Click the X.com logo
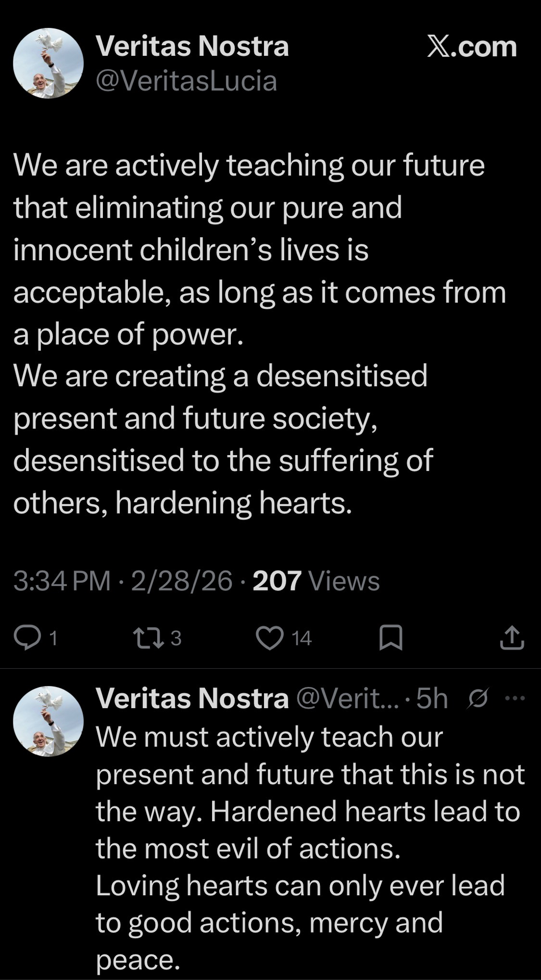Viewport: 541px width, 980px height. (472, 47)
